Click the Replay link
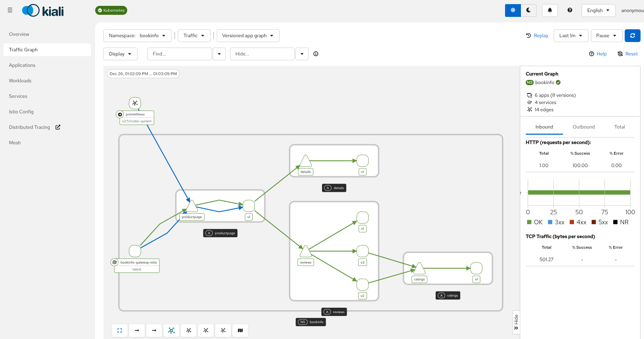This screenshot has width=644, height=339. 537,35
